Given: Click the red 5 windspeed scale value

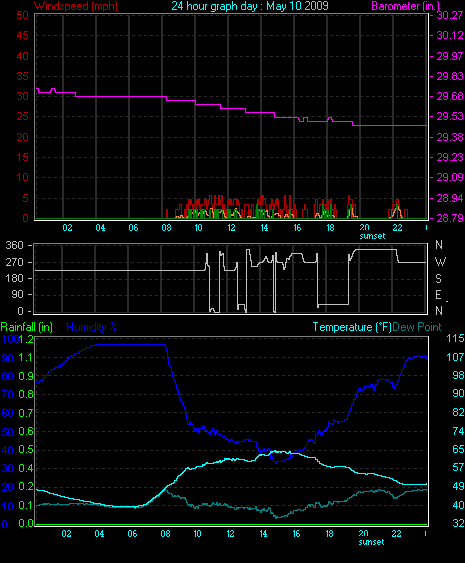Looking at the screenshot, I should (x=25, y=198).
